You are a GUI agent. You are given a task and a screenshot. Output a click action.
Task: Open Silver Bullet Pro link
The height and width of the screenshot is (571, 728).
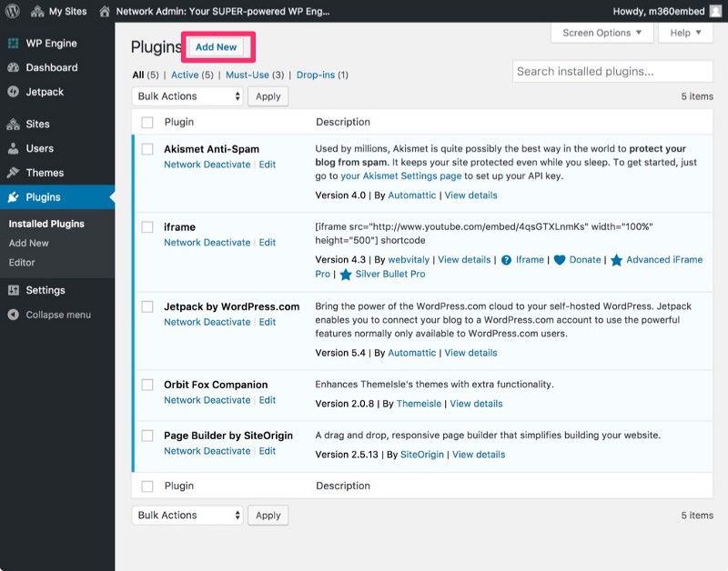390,275
